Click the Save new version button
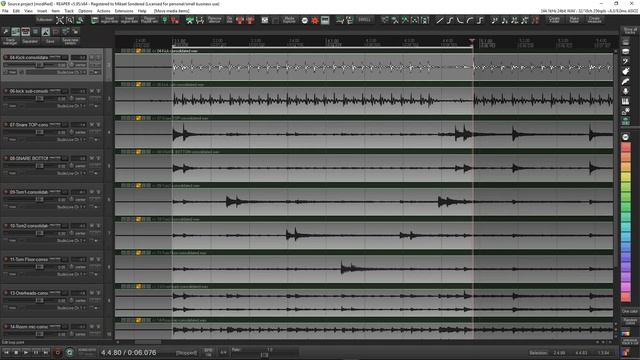The height and width of the screenshot is (360, 640). tap(70, 41)
